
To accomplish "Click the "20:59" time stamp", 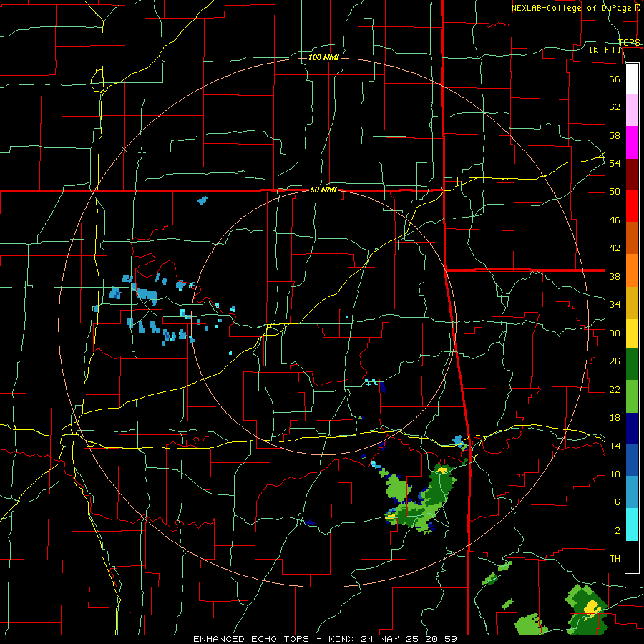I will (442, 639).
